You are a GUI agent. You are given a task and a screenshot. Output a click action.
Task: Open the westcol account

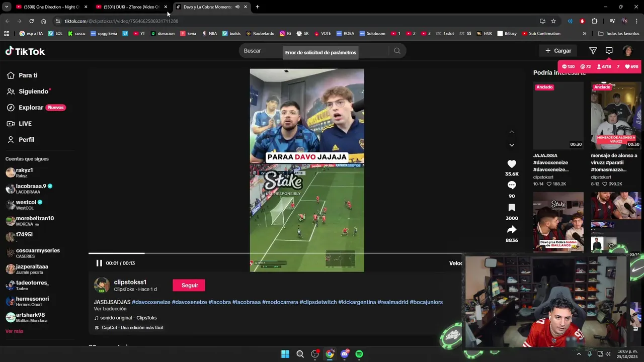click(24, 205)
